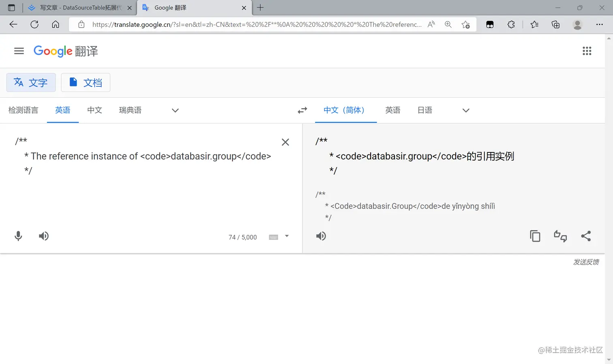
Task: Click the page vertical scrollbar down arrow
Action: (x=609, y=360)
